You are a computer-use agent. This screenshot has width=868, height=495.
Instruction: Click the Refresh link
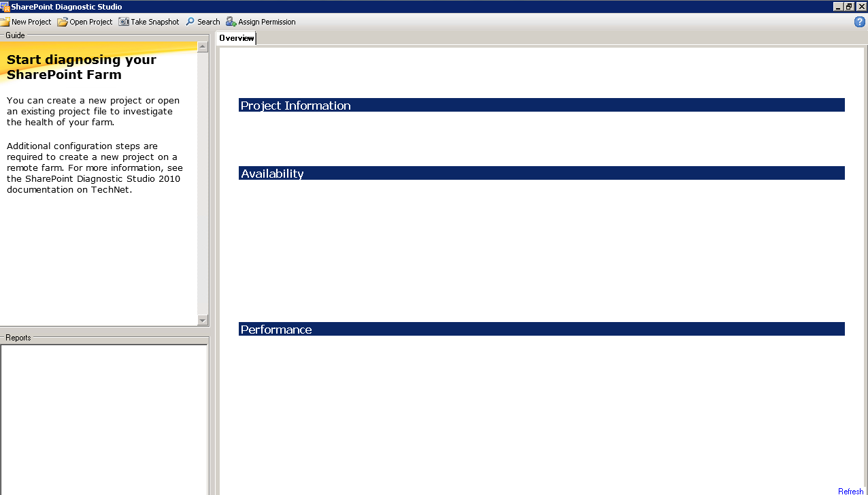click(x=850, y=491)
